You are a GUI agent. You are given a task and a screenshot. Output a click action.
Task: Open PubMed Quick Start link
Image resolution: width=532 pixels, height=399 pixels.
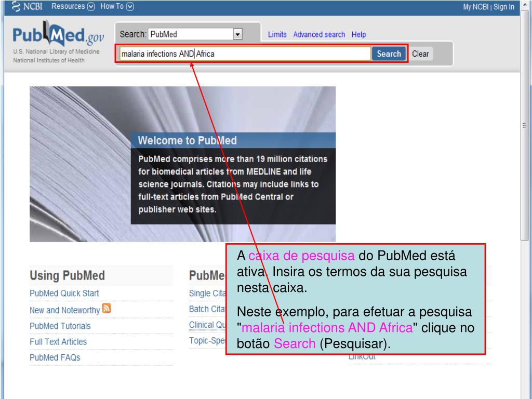(64, 293)
